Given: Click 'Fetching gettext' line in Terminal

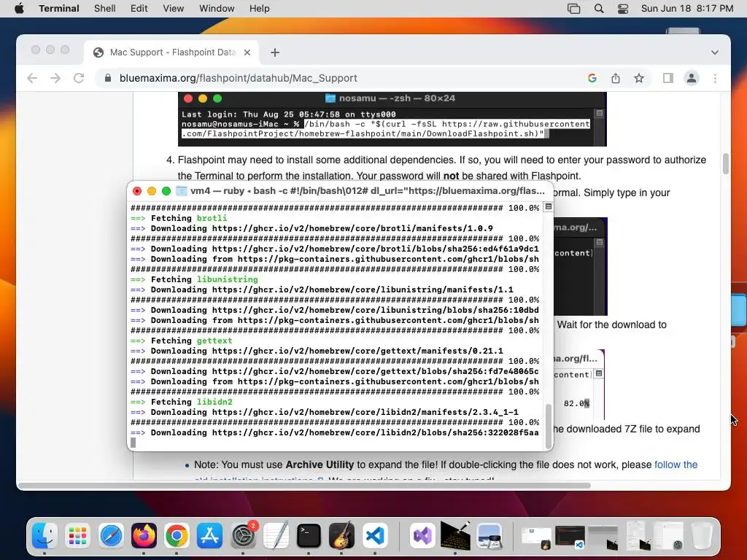Looking at the screenshot, I should tap(182, 341).
